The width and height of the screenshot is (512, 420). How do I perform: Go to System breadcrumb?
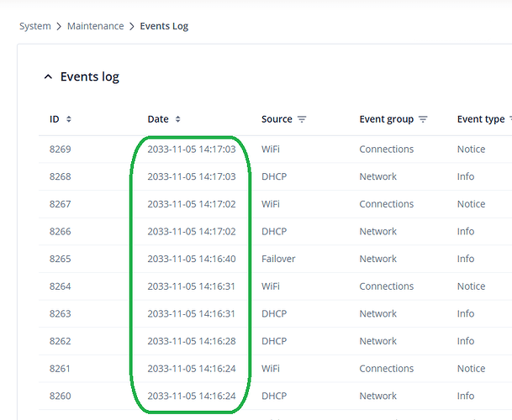click(35, 26)
